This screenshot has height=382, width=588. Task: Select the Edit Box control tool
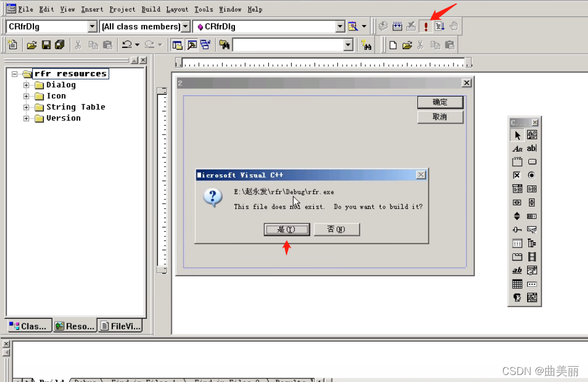[532, 149]
